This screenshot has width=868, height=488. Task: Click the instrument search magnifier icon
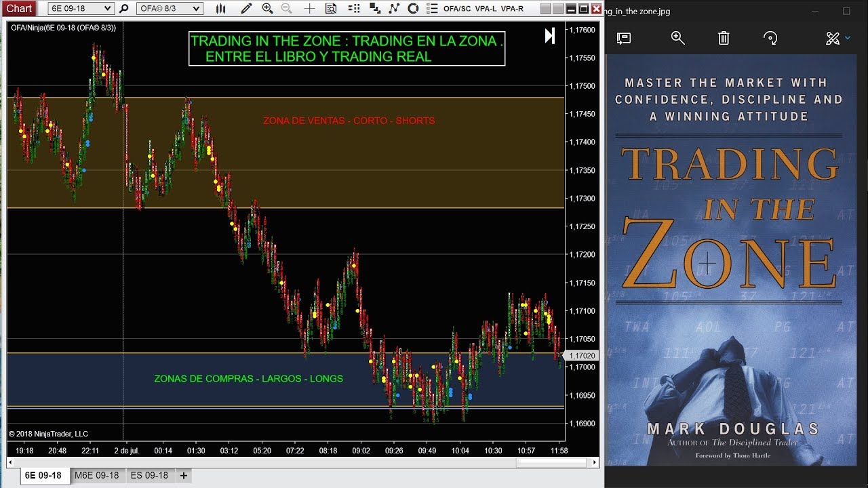123,9
